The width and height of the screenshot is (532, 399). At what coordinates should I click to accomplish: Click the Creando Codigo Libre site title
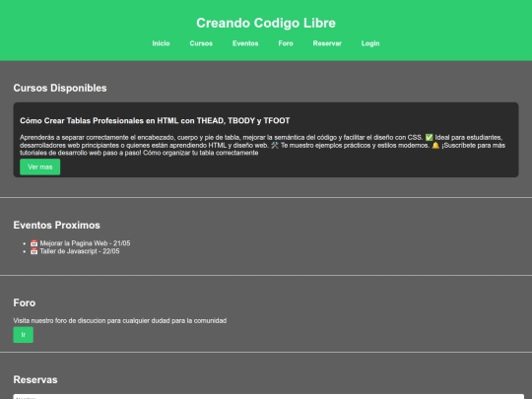click(266, 23)
